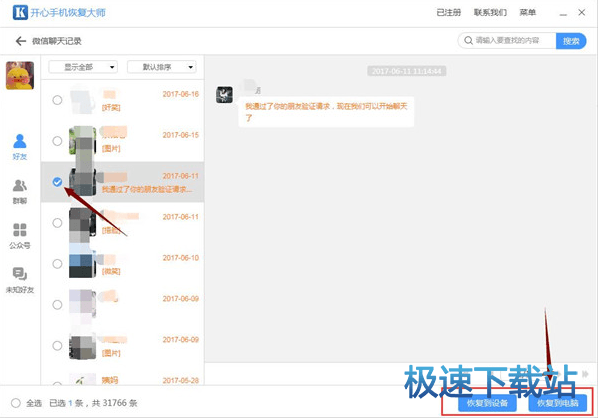Click the 开心手机恢复大师 app logo
The height and width of the screenshot is (419, 598).
coord(20,12)
